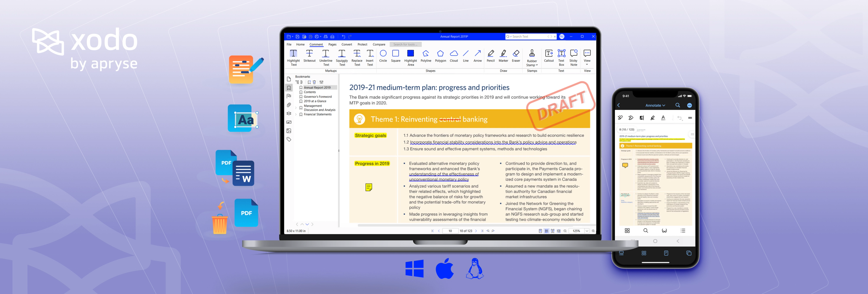Open the layers side panel icon
The height and width of the screenshot is (294, 868).
click(x=289, y=114)
